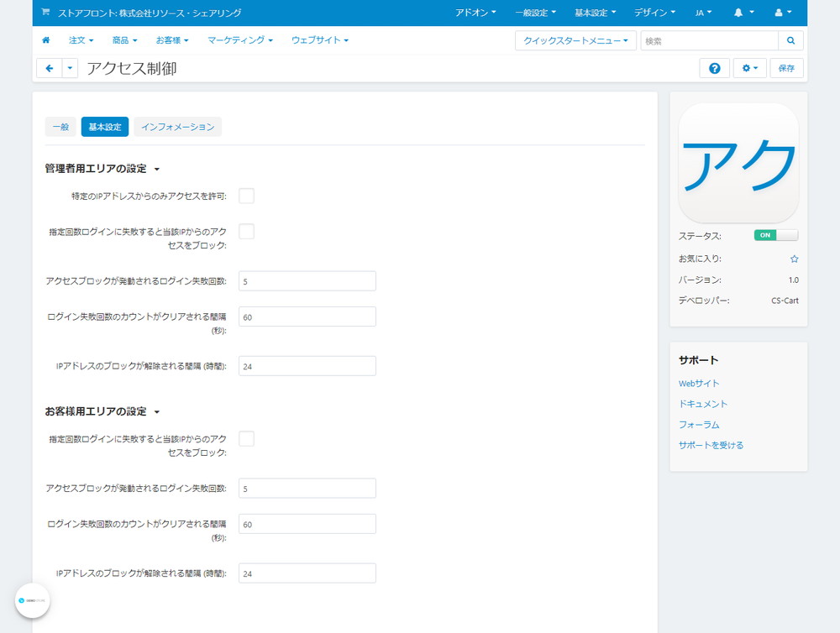Image resolution: width=840 pixels, height=633 pixels.
Task: Click the CS-Cart developer name
Action: click(x=785, y=301)
